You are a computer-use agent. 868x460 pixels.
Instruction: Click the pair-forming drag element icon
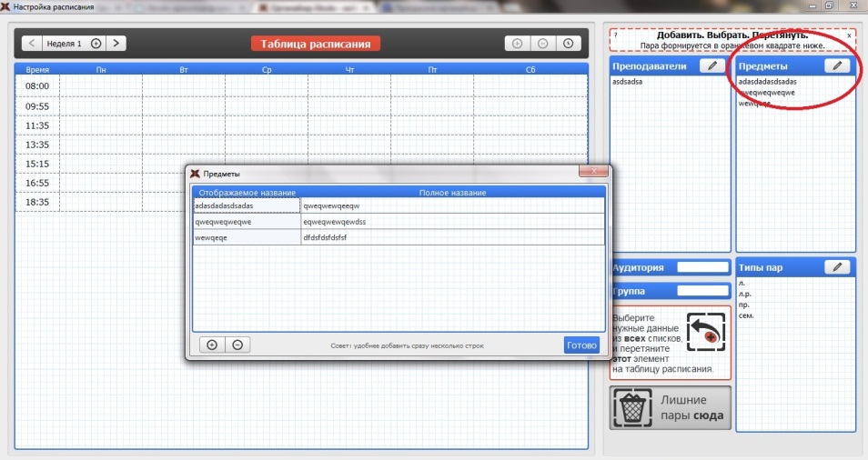point(705,332)
